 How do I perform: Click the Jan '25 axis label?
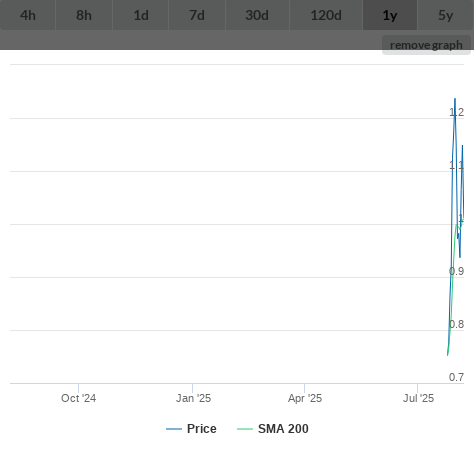193,398
